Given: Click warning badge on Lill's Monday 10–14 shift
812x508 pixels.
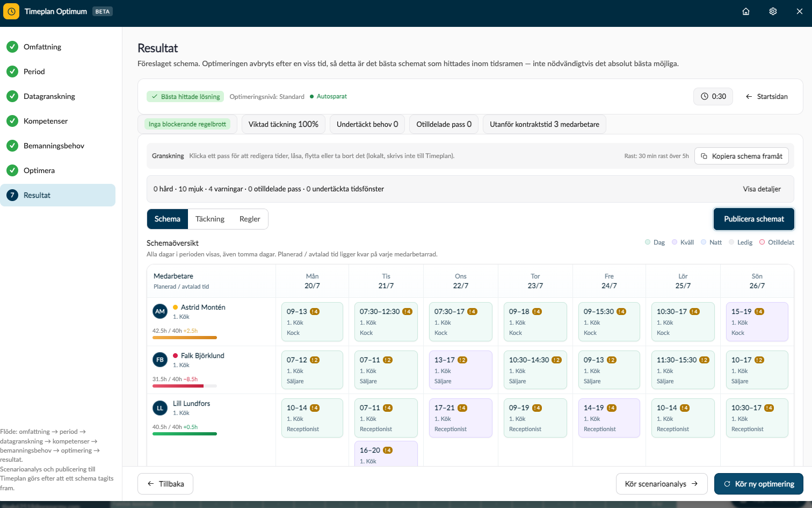Looking at the screenshot, I should 315,408.
